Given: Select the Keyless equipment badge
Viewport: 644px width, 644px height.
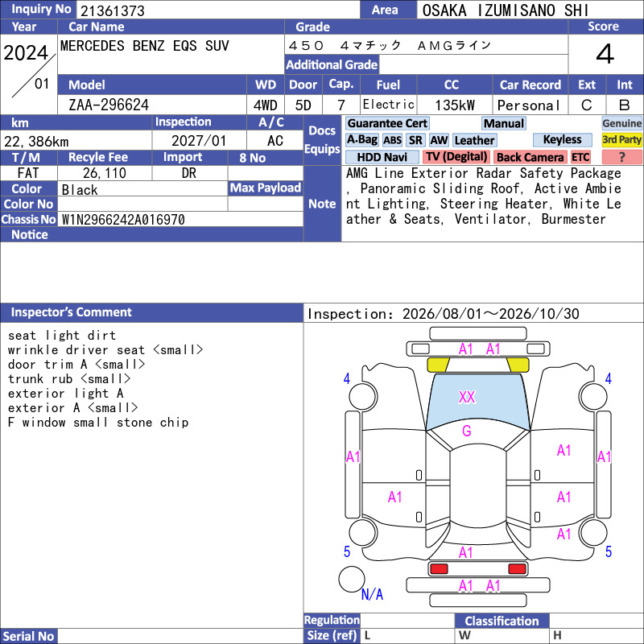Looking at the screenshot, I should 562,139.
